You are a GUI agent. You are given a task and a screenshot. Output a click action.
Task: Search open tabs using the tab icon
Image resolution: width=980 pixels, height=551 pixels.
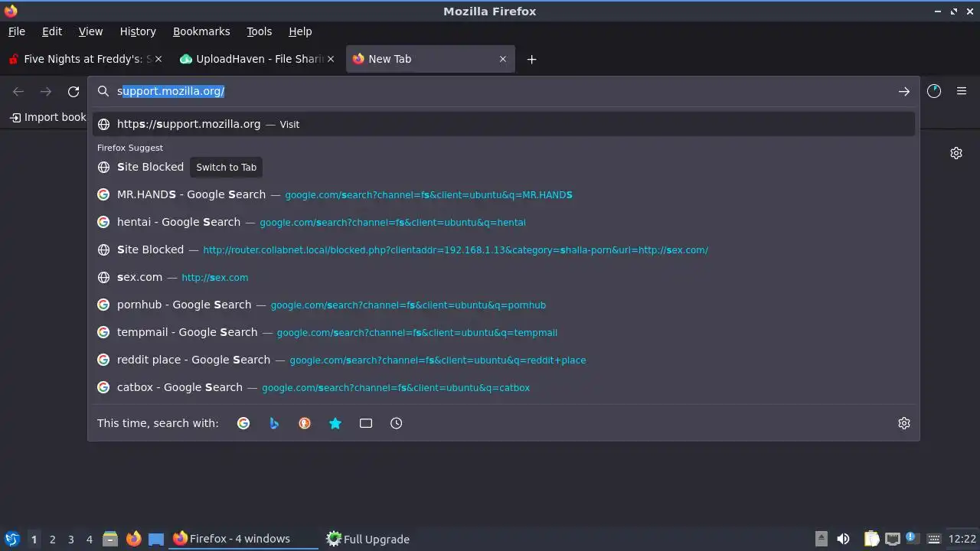coord(366,423)
